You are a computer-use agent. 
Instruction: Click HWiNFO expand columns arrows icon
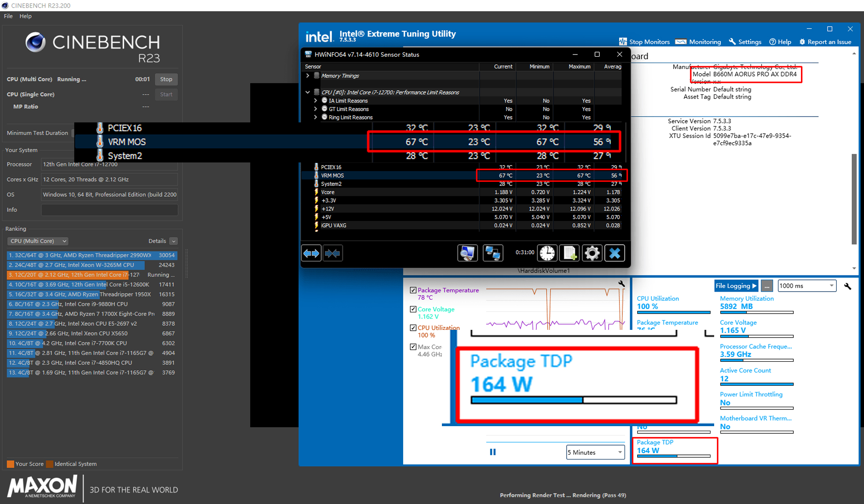311,253
